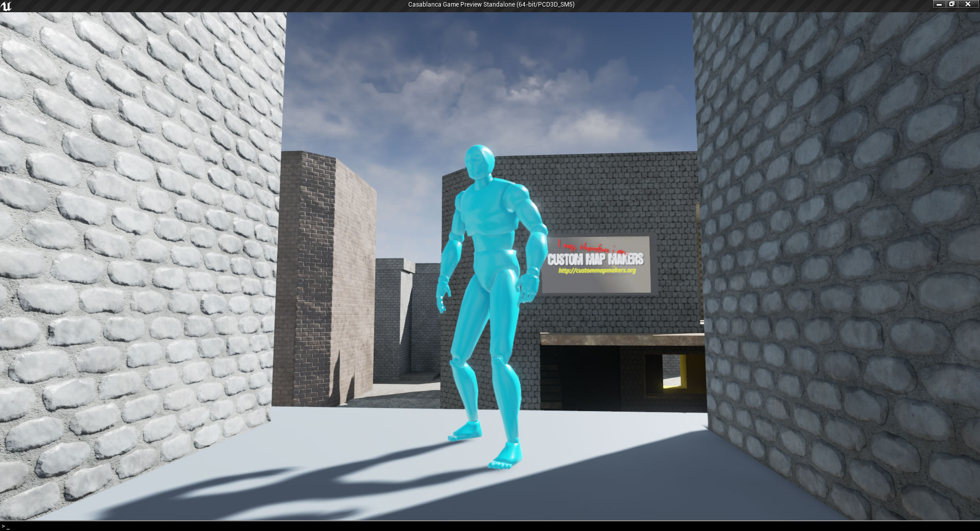Restore down the game preview window

coord(951,4)
